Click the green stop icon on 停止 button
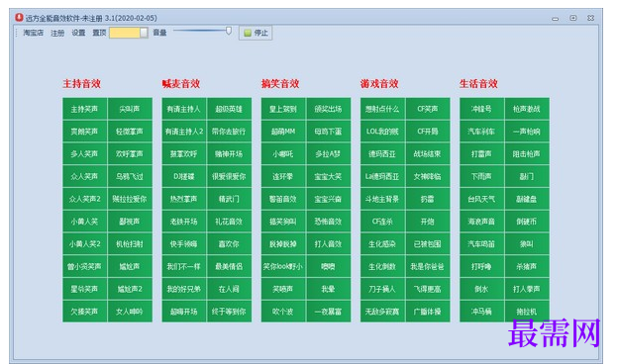 248,33
